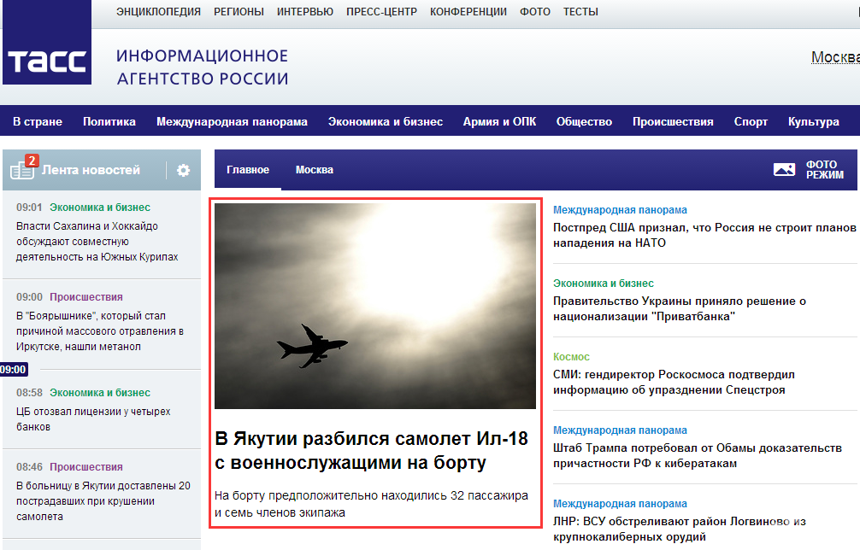
Task: Open article on Приватбанк nationalization
Action: pyautogui.click(x=680, y=309)
